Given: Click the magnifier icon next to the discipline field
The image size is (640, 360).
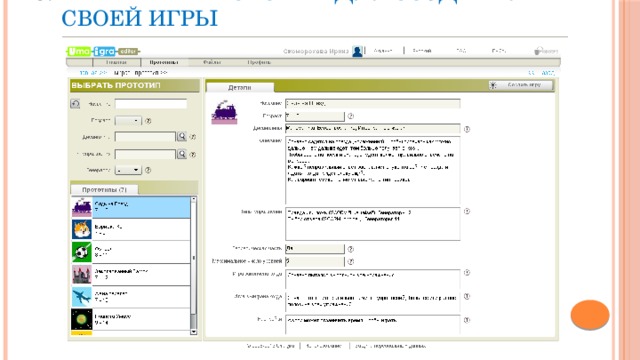Looking at the screenshot, I should tap(182, 136).
